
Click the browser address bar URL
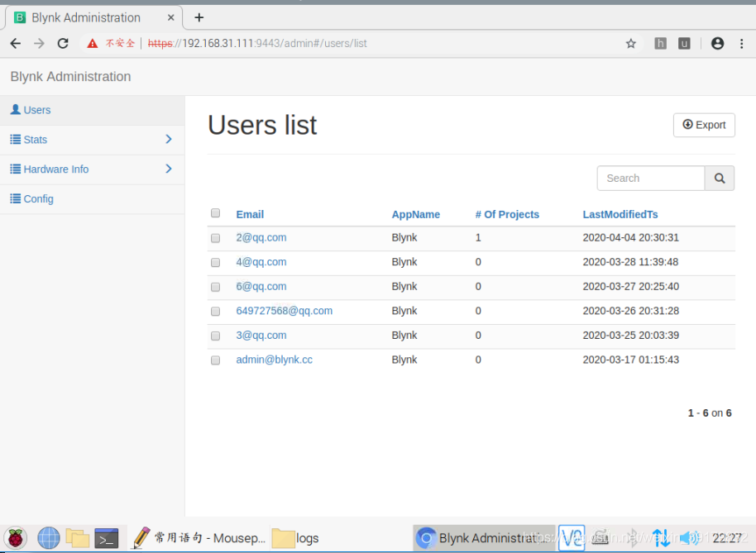tap(257, 43)
